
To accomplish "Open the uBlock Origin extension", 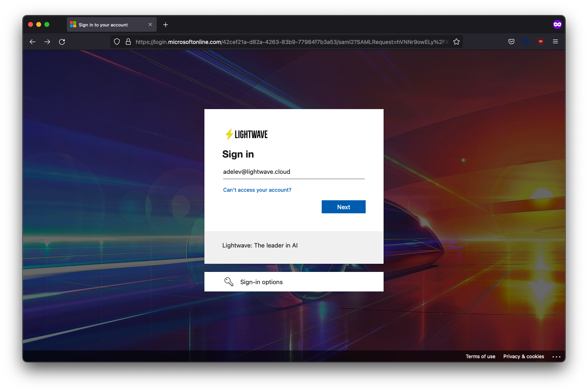I will 541,42.
